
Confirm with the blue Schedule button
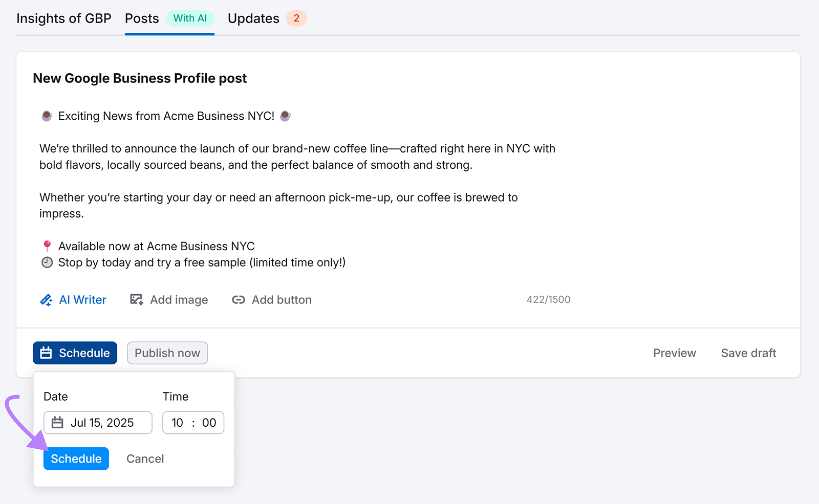click(x=76, y=458)
